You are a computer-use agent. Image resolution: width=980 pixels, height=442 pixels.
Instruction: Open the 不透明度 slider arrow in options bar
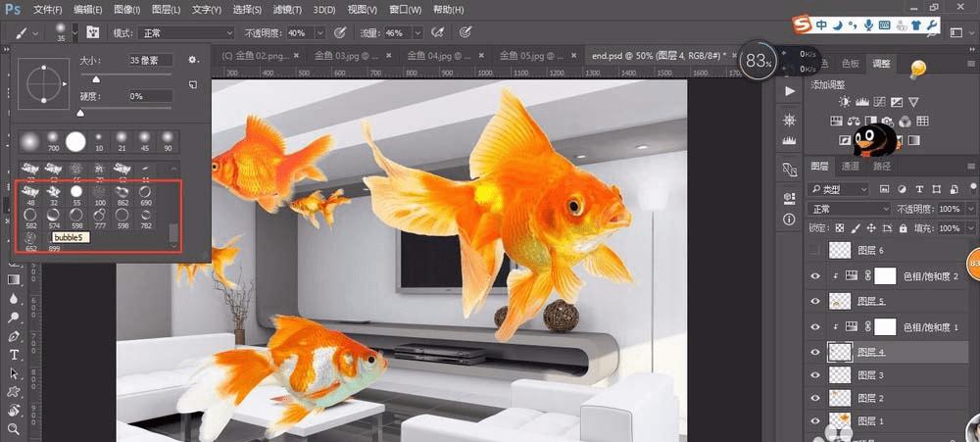[320, 32]
